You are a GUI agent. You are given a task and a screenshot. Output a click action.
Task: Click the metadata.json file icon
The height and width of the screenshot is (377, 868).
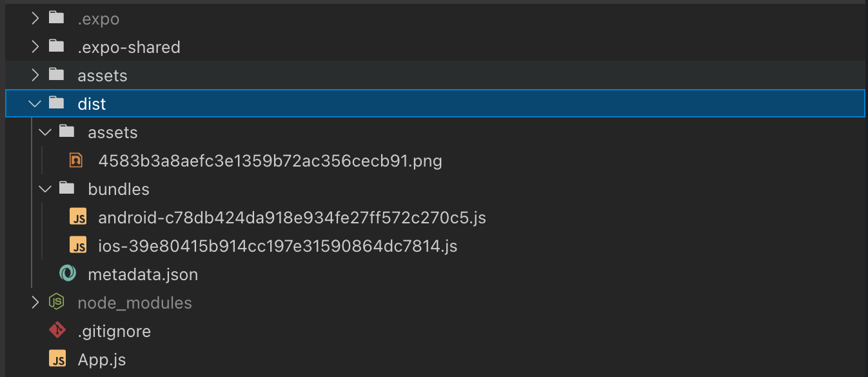67,274
